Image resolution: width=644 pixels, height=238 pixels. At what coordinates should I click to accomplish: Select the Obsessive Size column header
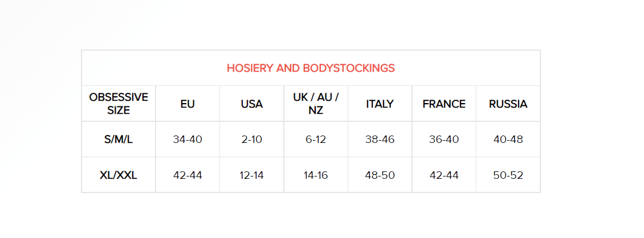pos(119,104)
